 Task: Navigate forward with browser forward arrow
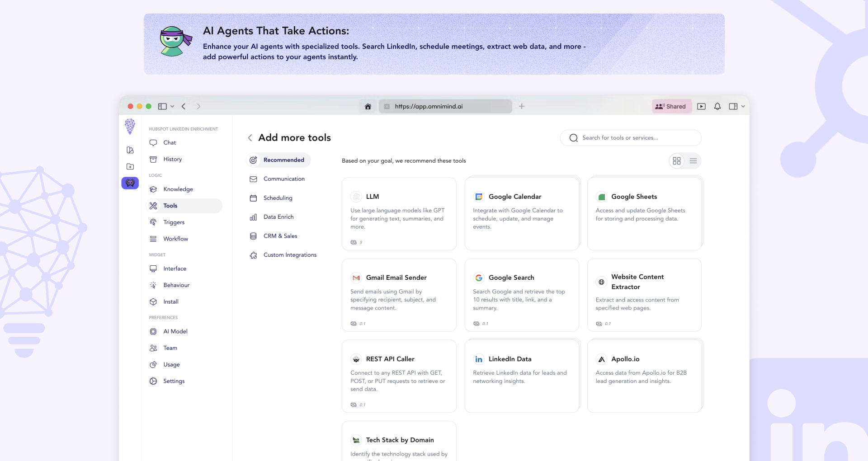(x=198, y=107)
